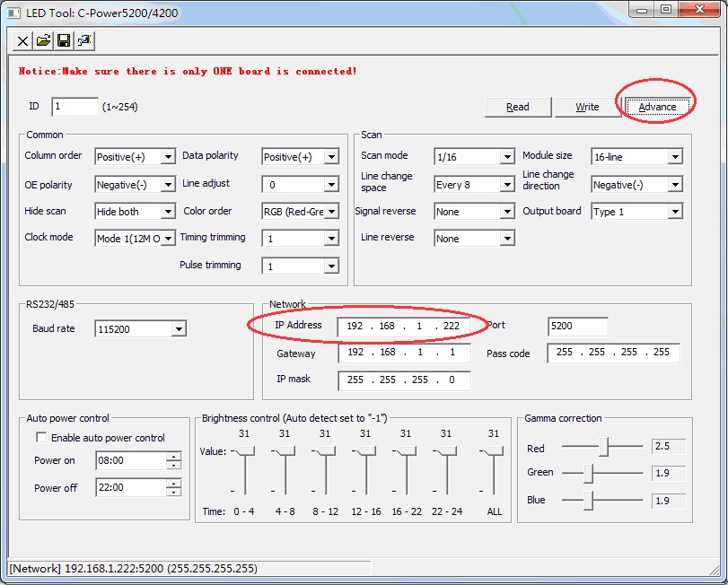Expand the Output board dropdown
The image size is (728, 585).
(x=674, y=212)
